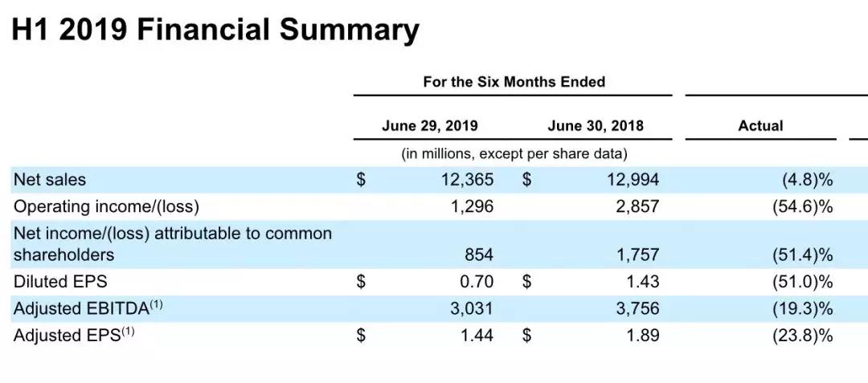Click the in millions except per share note
The image size is (868, 383).
514,153
